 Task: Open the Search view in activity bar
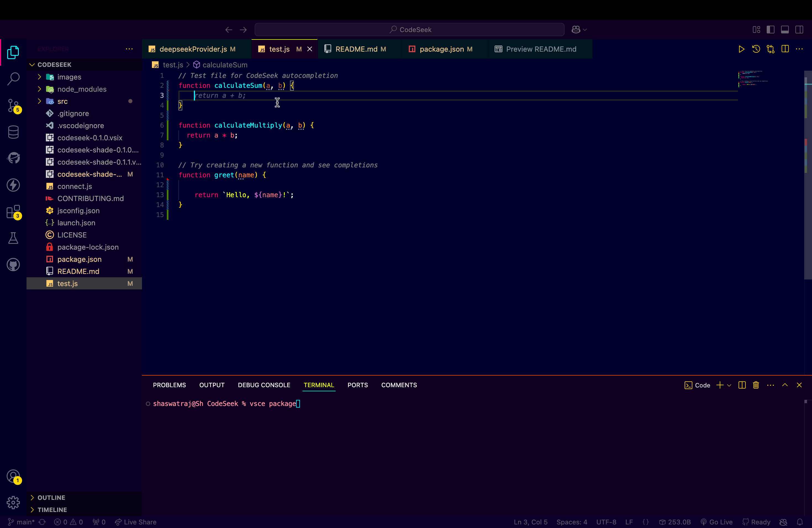(13, 79)
